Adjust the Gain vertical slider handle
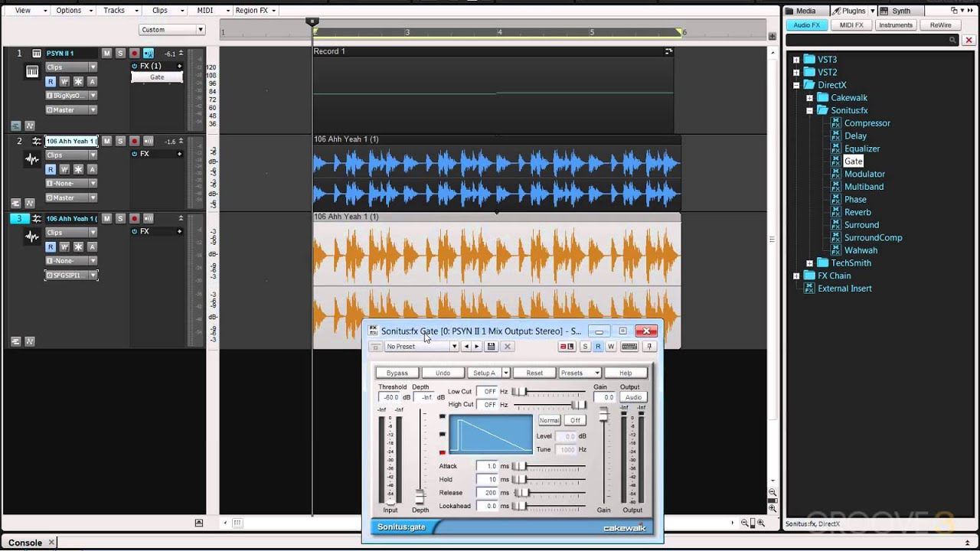Viewport: 980px width, 551px height. [x=603, y=414]
